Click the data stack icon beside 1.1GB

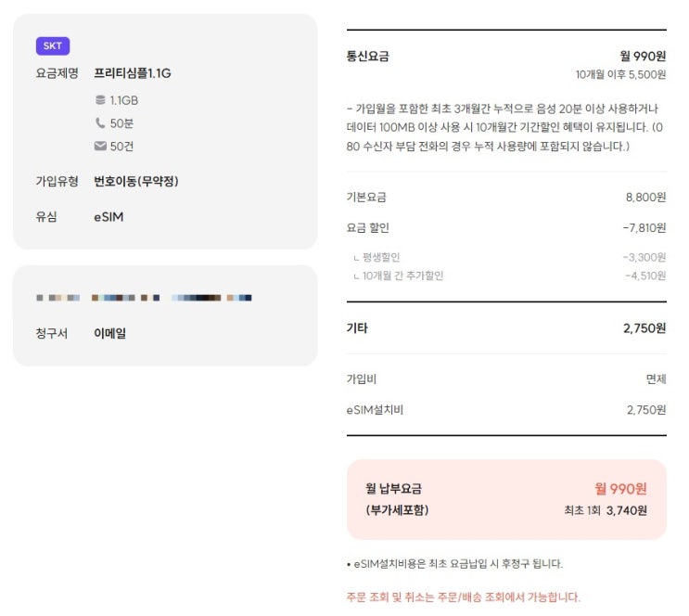100,100
